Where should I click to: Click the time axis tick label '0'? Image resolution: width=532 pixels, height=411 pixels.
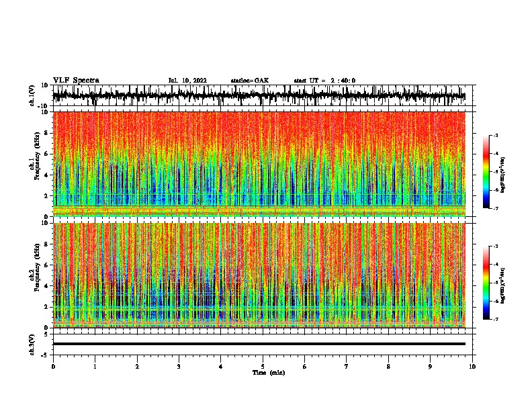point(53,367)
